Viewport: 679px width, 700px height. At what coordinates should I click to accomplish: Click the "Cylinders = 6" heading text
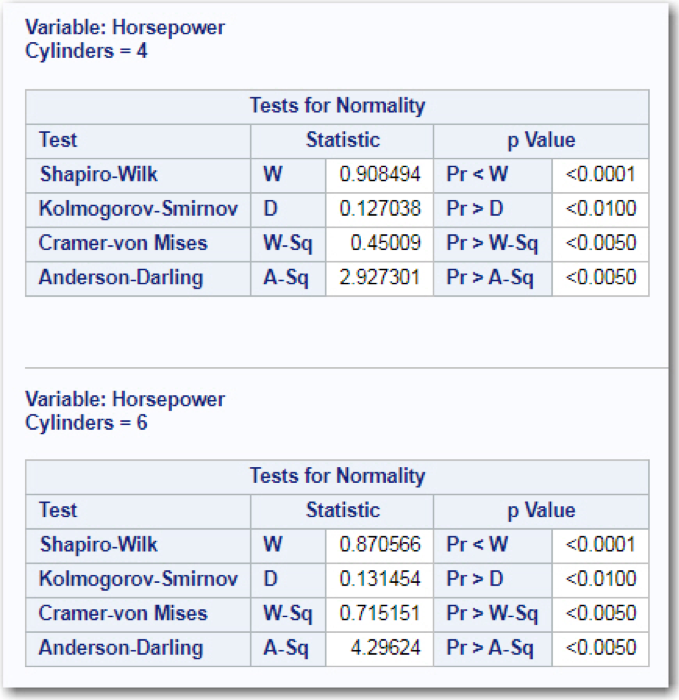point(86,422)
